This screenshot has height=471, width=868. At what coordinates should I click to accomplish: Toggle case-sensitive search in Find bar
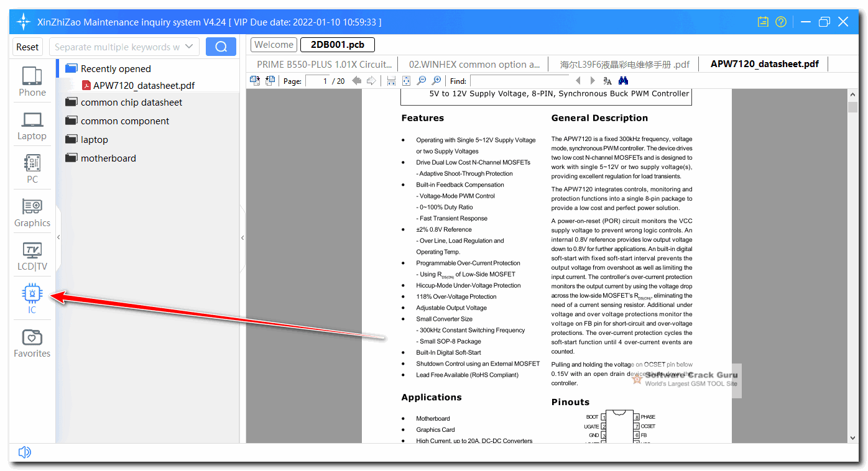[606, 81]
